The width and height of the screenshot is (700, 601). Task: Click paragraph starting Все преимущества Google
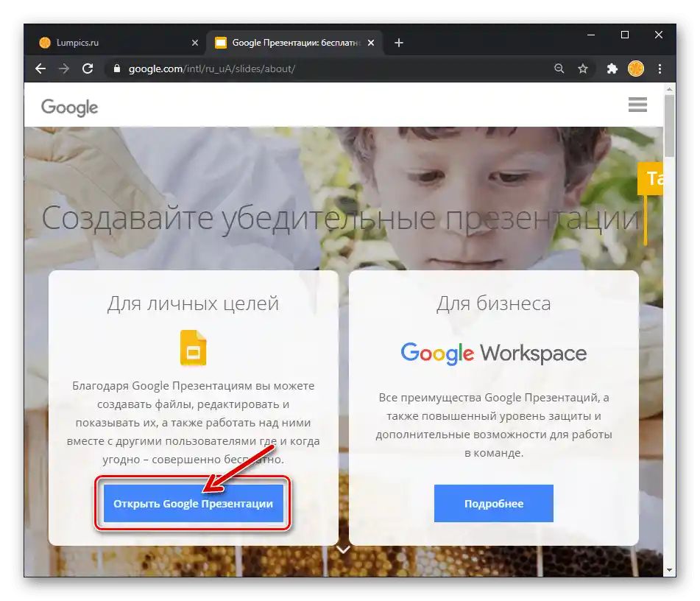click(494, 425)
